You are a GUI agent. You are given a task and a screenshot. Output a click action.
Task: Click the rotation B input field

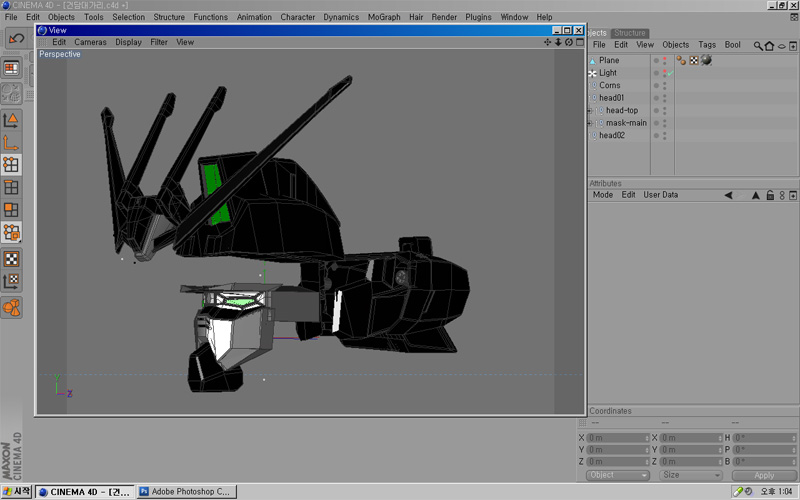pyautogui.click(x=765, y=462)
